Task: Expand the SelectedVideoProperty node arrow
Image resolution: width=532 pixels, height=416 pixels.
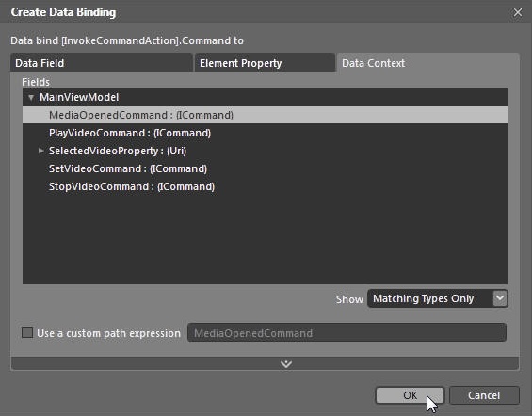Action: [x=40, y=151]
